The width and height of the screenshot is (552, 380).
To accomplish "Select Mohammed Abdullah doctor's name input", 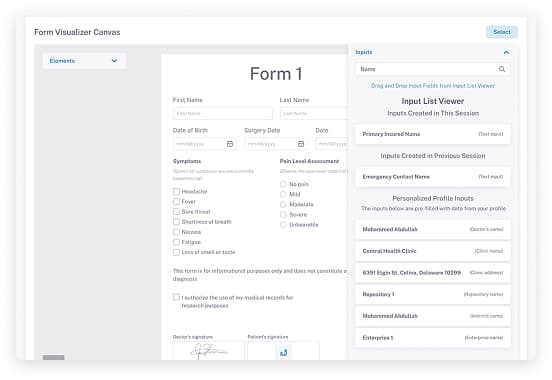I will [433, 229].
